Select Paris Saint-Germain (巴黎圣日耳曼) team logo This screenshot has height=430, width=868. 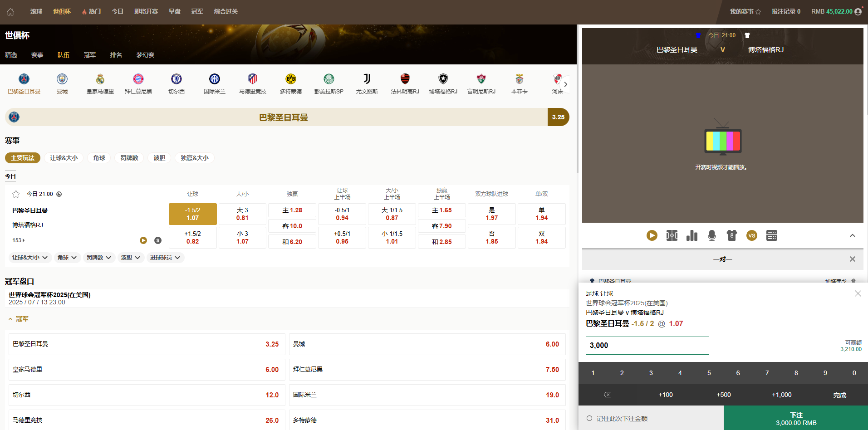[x=24, y=79]
